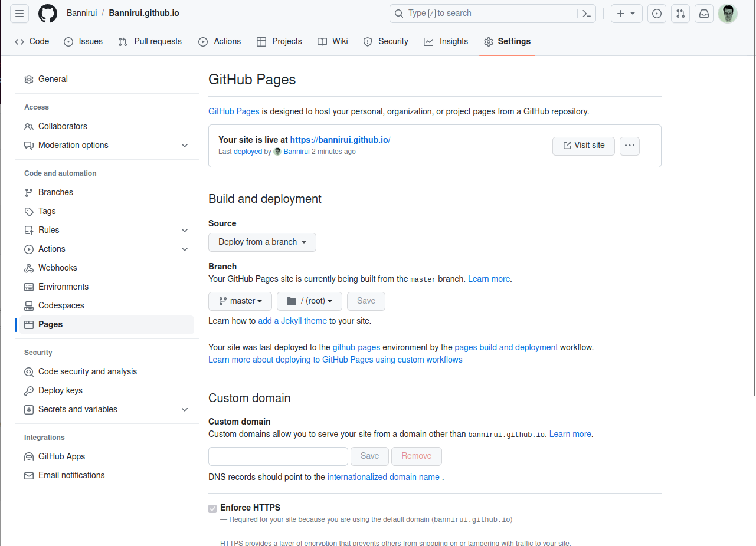The width and height of the screenshot is (756, 546).
Task: Open the Pull requests icon in header
Action: click(x=680, y=14)
